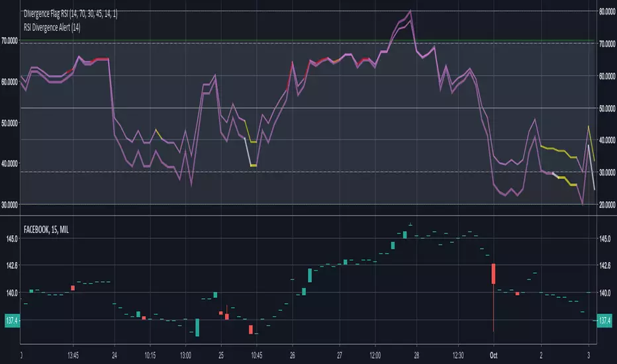Click the 60.0000 value on left RSI scale

click(9, 82)
